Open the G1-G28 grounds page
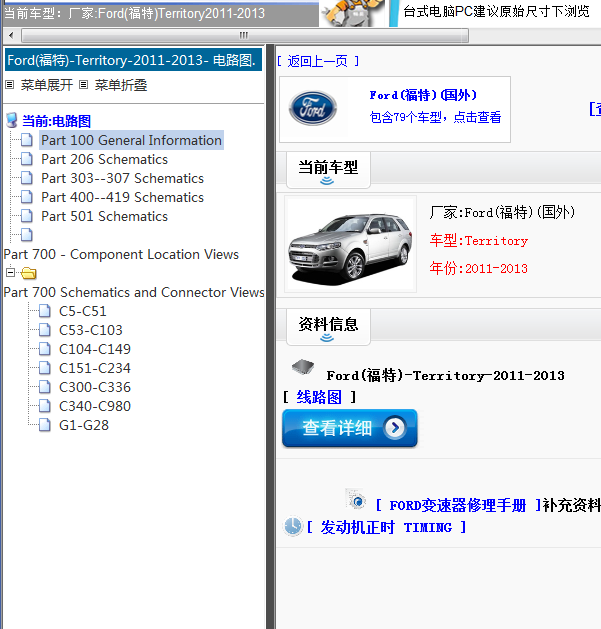601x629 pixels. click(x=84, y=425)
